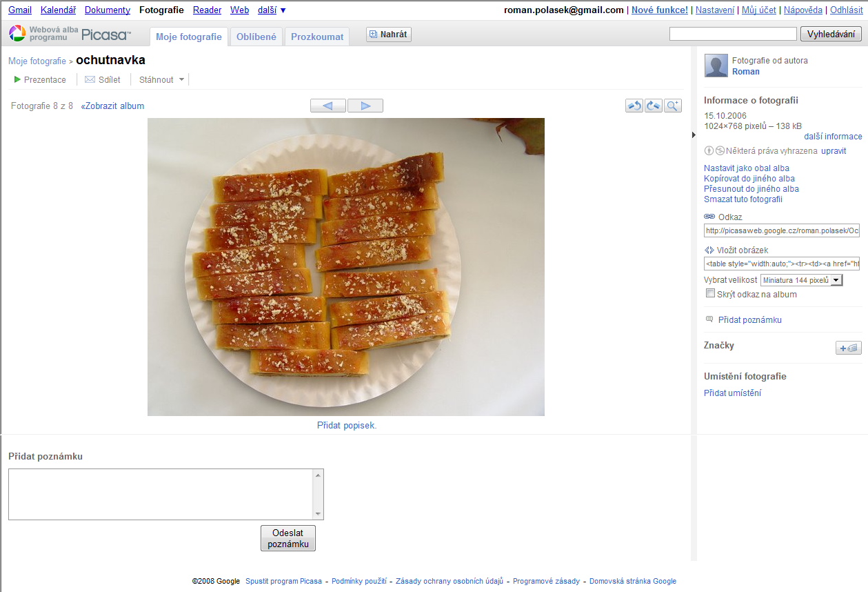Image resolution: width=868 pixels, height=592 pixels.
Task: Click Smazat tuto fotografii
Action: 743,199
